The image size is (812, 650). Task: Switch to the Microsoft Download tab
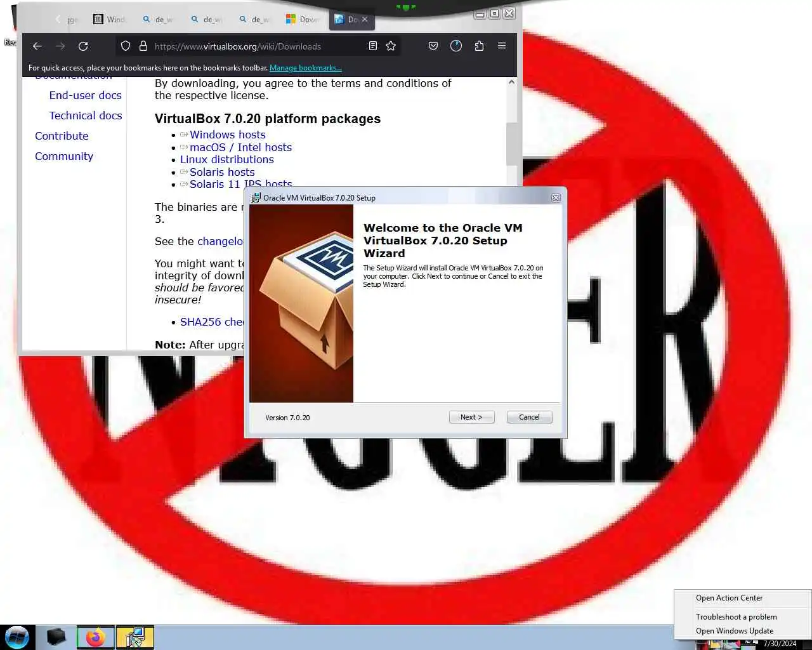(x=303, y=20)
